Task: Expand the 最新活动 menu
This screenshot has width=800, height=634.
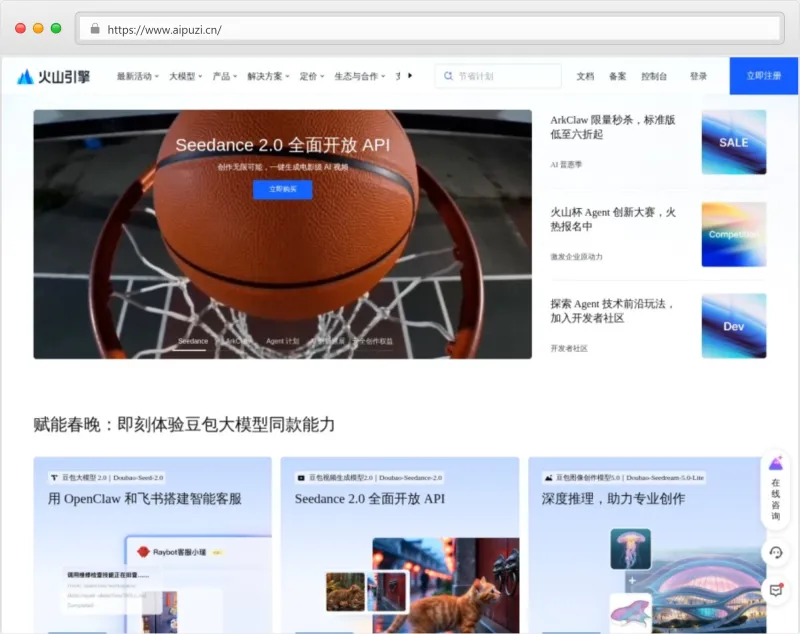Action: coord(137,76)
